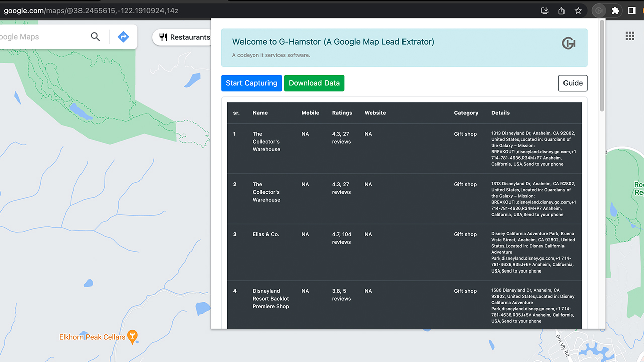Click the 'Website' column header
The width and height of the screenshot is (644, 362).
(375, 113)
